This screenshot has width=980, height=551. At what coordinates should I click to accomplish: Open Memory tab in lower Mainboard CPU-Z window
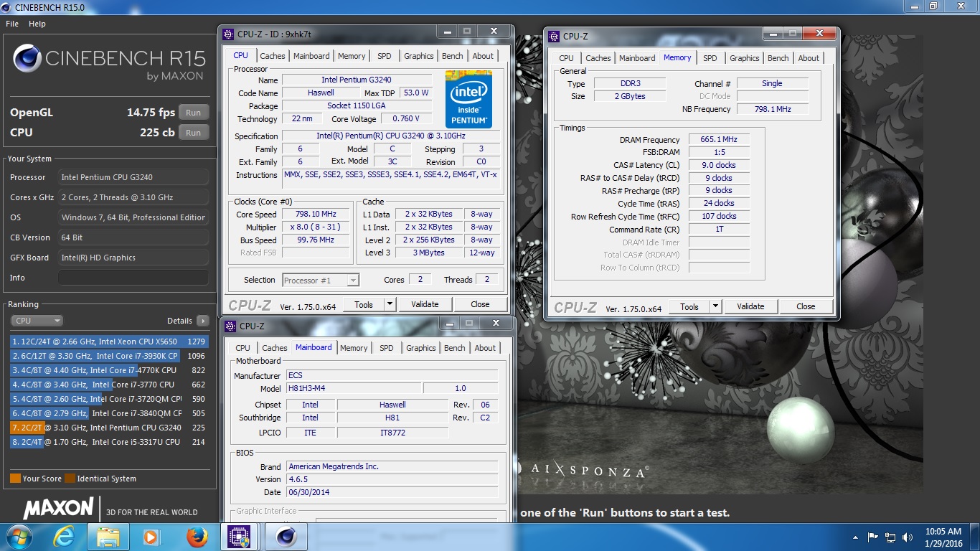354,348
